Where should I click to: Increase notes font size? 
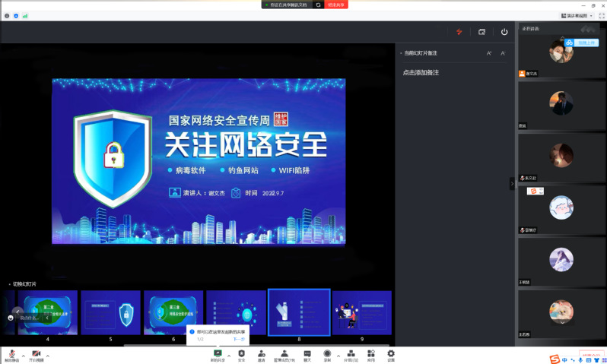point(489,53)
